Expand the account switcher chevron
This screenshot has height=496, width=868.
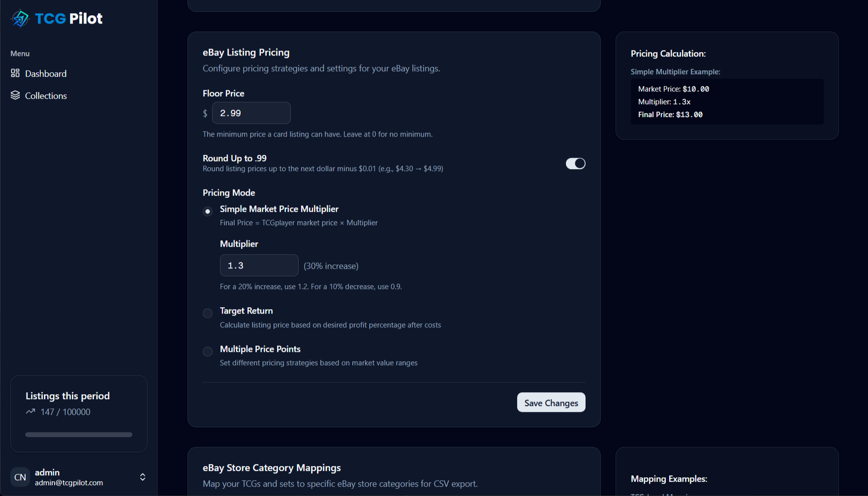(x=142, y=477)
